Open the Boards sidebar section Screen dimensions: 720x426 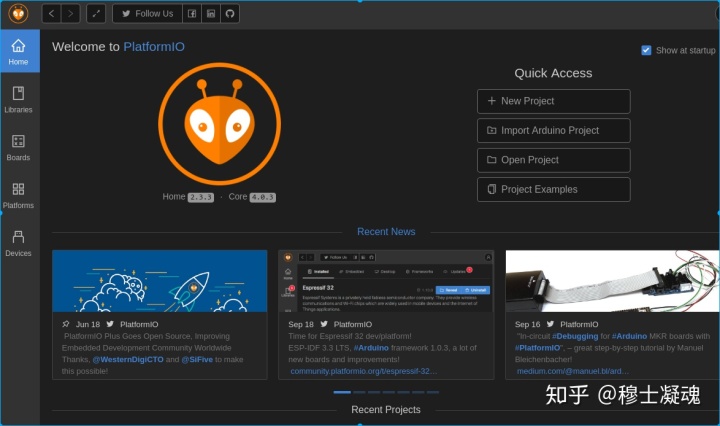18,147
